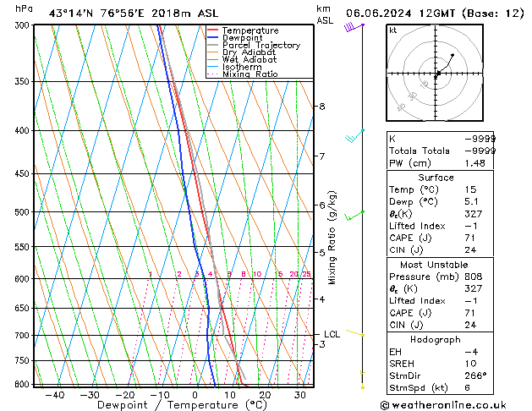Click the 3 km altitude tick label
Image resolution: width=532 pixels, height=411 pixels.
[322, 344]
